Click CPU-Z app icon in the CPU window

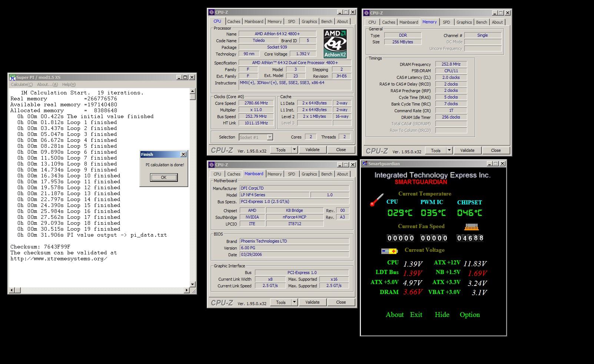coord(212,12)
